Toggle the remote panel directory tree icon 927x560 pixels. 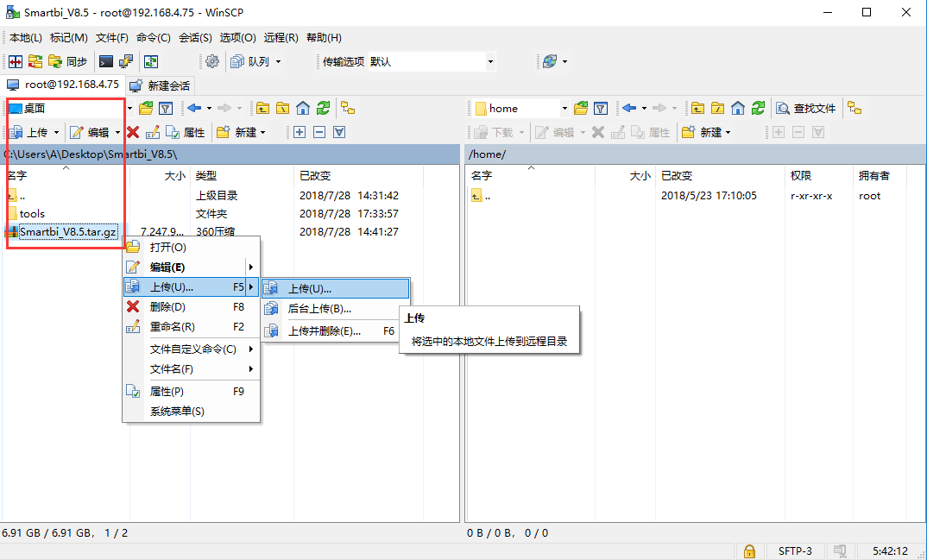pyautogui.click(x=854, y=108)
